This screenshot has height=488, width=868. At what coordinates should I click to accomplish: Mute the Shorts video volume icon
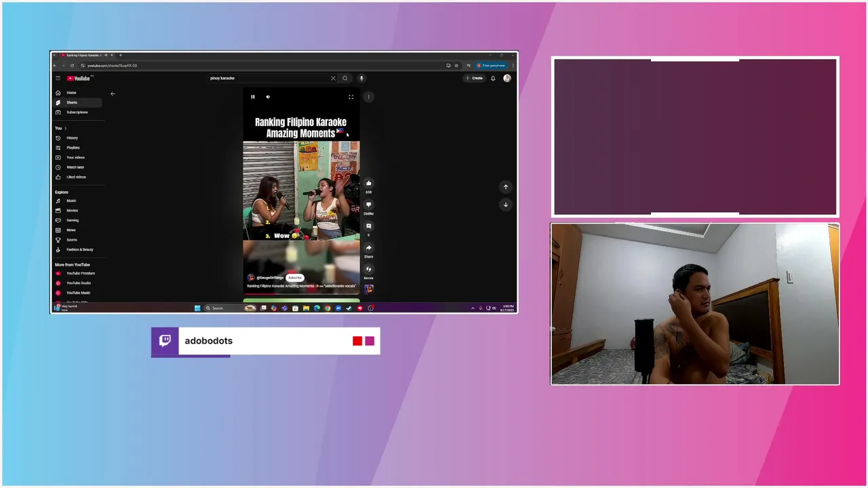tap(268, 97)
